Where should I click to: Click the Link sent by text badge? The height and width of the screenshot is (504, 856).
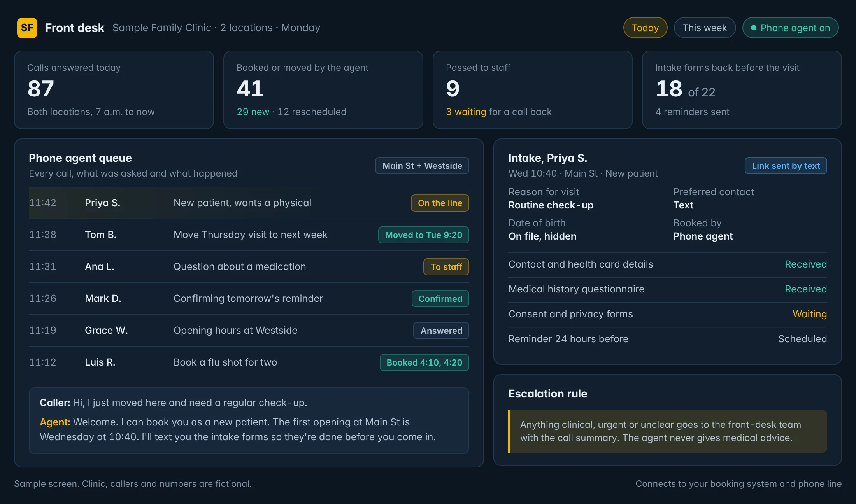coord(786,166)
